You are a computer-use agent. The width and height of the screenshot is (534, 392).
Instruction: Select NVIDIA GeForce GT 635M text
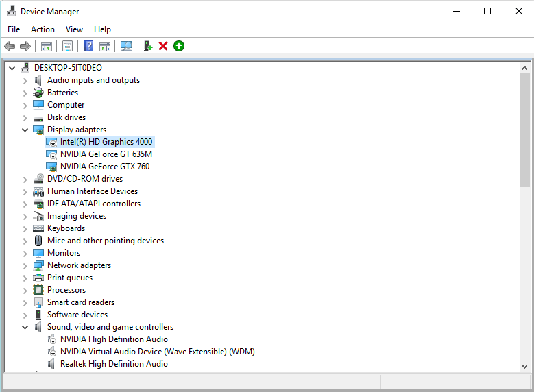106,154
